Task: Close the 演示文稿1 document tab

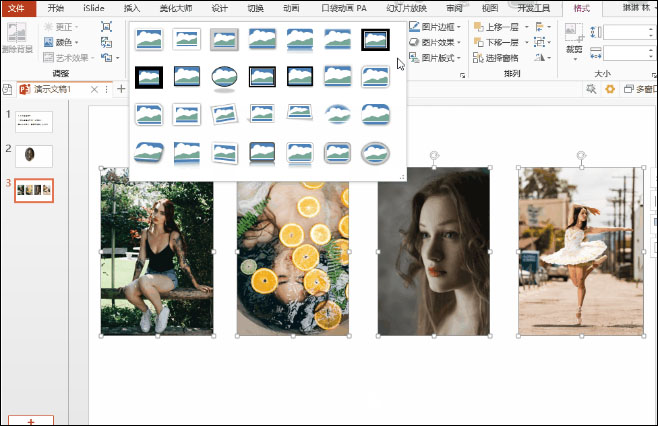Action: pos(94,89)
